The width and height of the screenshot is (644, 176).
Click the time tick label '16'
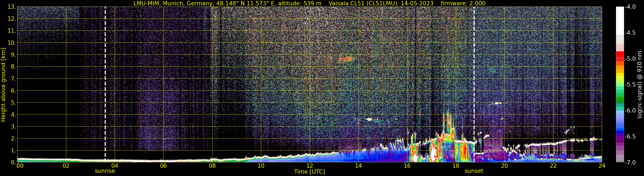click(x=407, y=166)
